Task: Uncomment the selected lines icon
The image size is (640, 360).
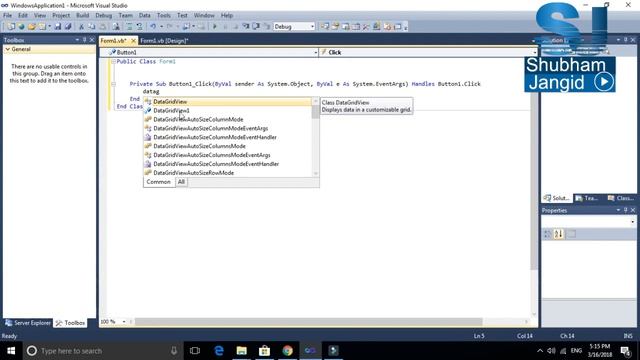Action: point(139,27)
